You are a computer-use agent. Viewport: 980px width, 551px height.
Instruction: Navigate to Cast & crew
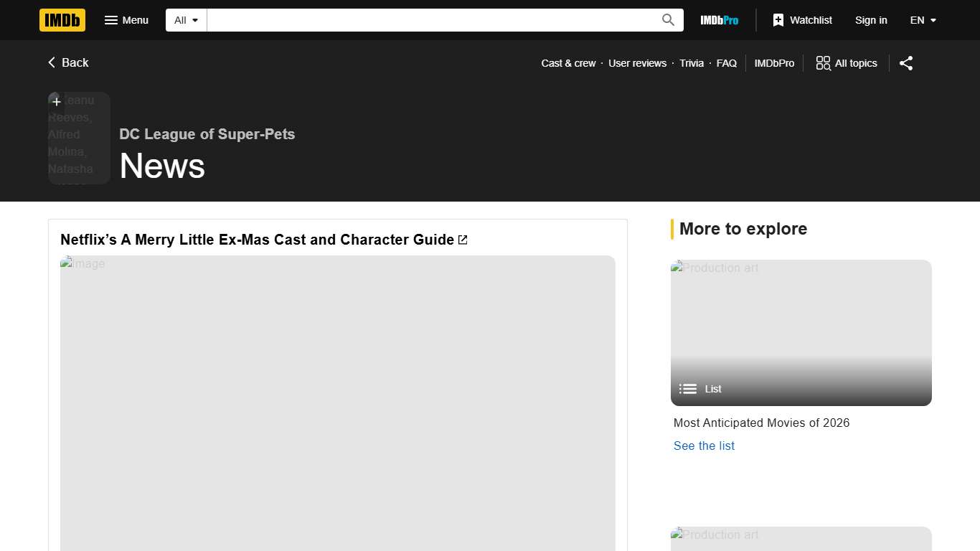click(568, 63)
